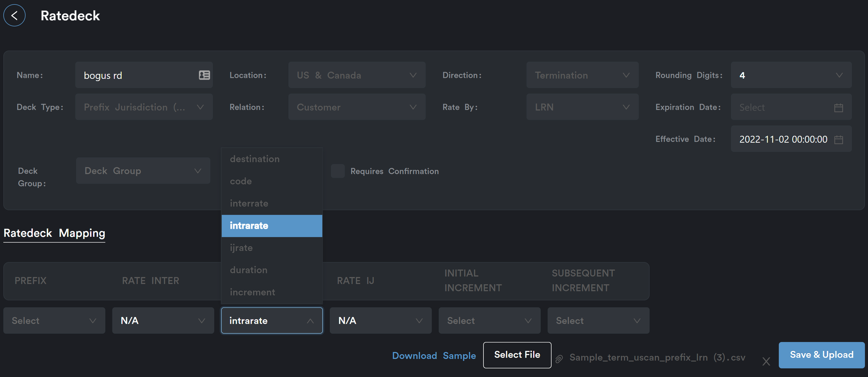Expand the Deck Group dropdown
868x377 pixels.
click(143, 171)
